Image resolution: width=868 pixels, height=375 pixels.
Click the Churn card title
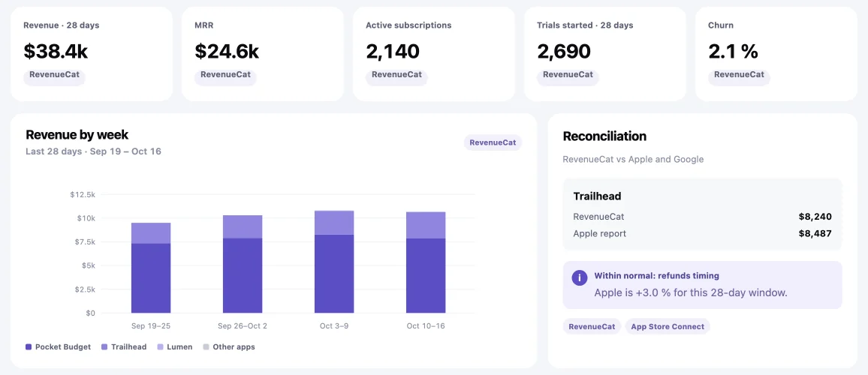point(721,25)
